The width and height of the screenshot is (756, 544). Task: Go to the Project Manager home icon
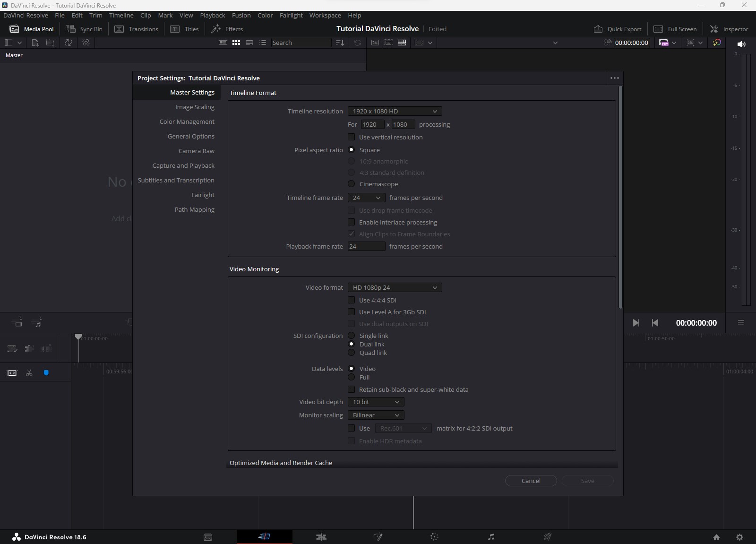716,537
